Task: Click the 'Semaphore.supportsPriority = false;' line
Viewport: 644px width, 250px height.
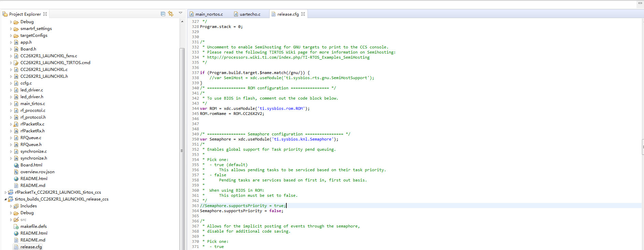Action: pos(242,211)
